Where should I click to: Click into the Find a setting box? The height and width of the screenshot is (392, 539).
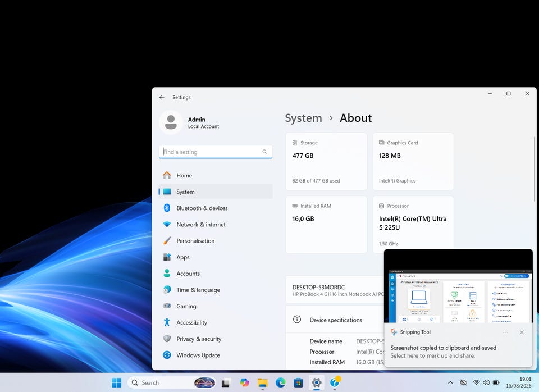point(216,152)
